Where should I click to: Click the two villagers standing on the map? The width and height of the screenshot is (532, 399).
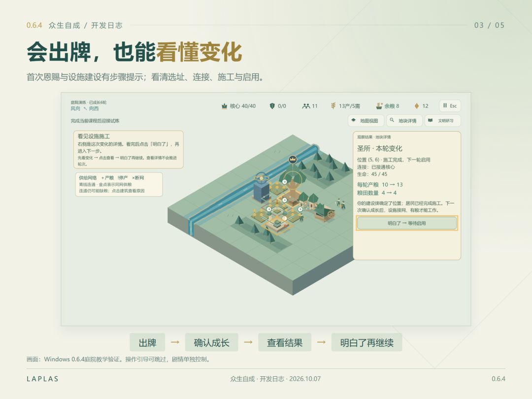tap(341, 203)
